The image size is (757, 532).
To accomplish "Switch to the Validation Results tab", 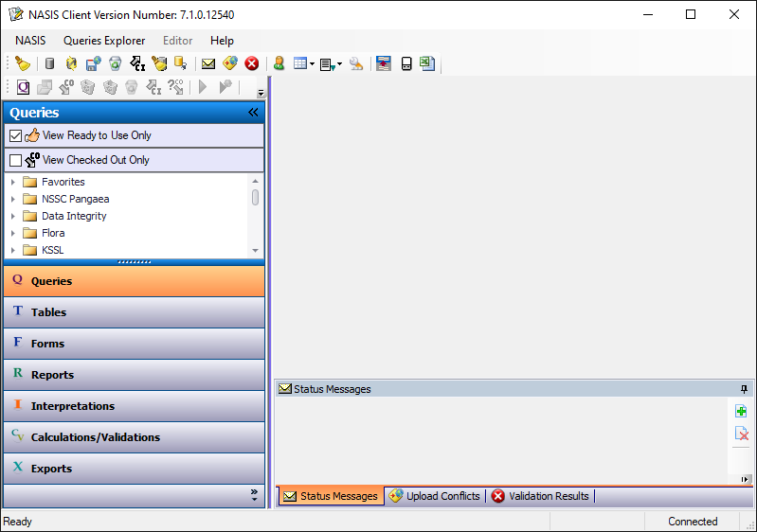I will coord(541,496).
